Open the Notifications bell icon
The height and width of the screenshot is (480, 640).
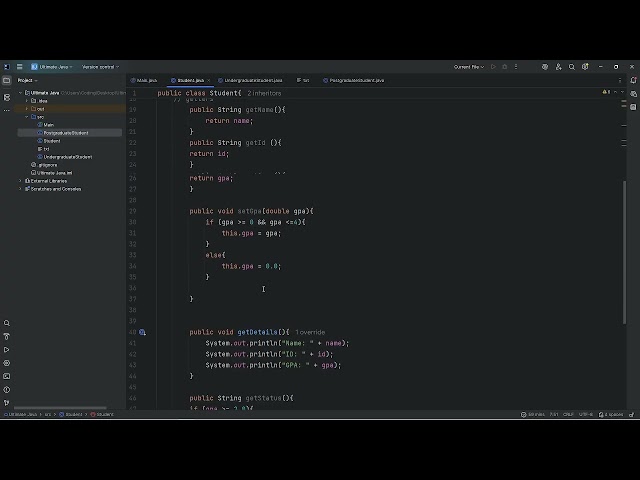633,80
